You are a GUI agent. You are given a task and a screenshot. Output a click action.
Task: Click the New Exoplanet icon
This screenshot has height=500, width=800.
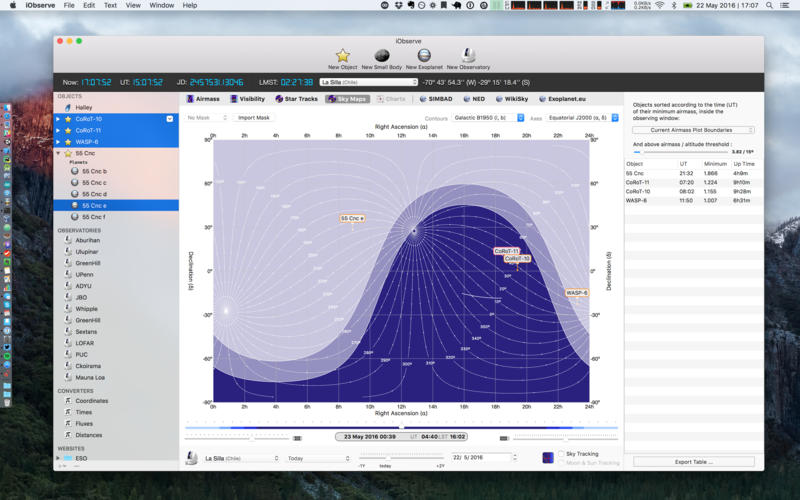tap(424, 55)
